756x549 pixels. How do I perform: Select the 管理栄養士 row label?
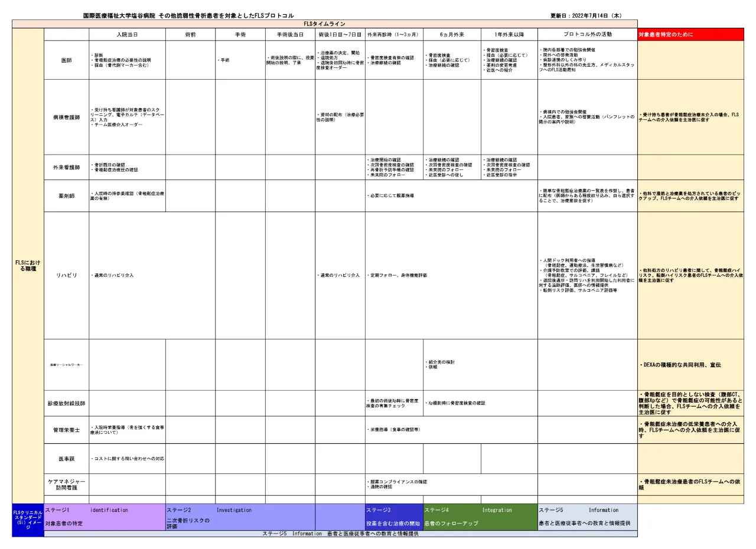click(67, 430)
